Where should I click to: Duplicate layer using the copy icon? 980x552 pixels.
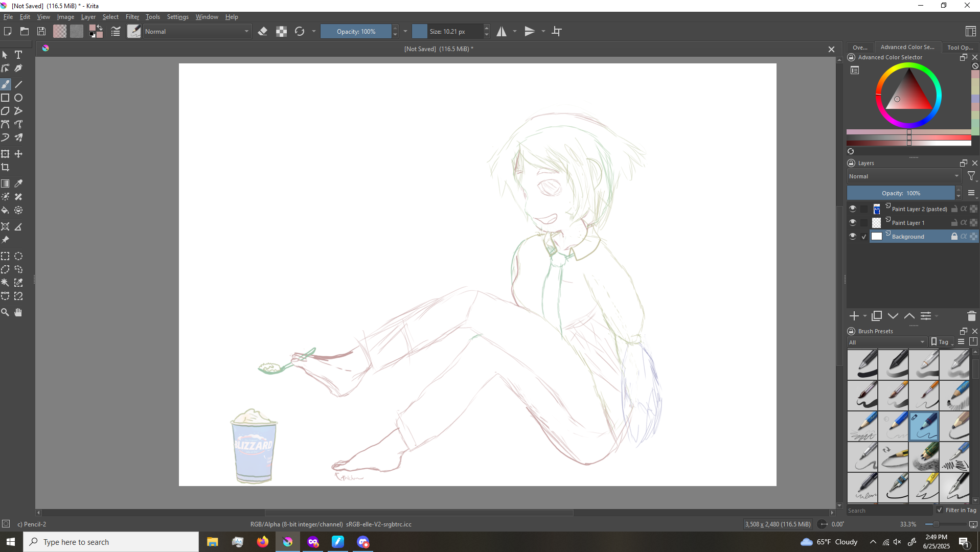877,316
